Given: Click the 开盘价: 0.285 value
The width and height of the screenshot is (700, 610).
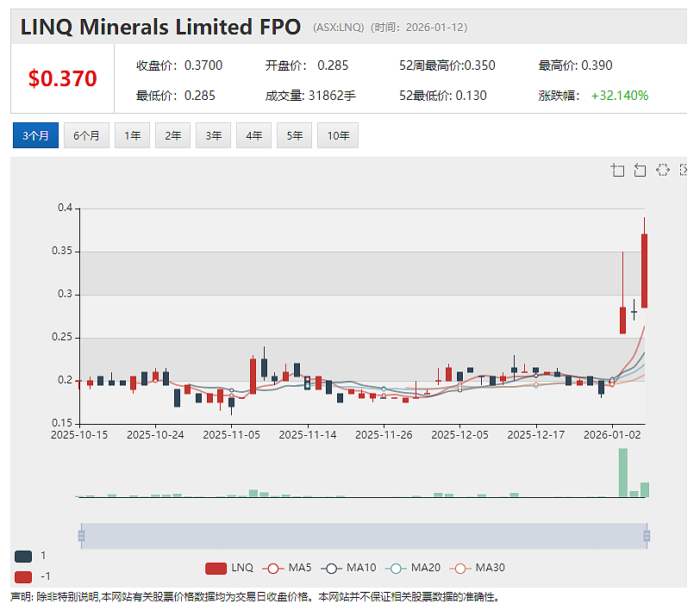Looking at the screenshot, I should (307, 65).
